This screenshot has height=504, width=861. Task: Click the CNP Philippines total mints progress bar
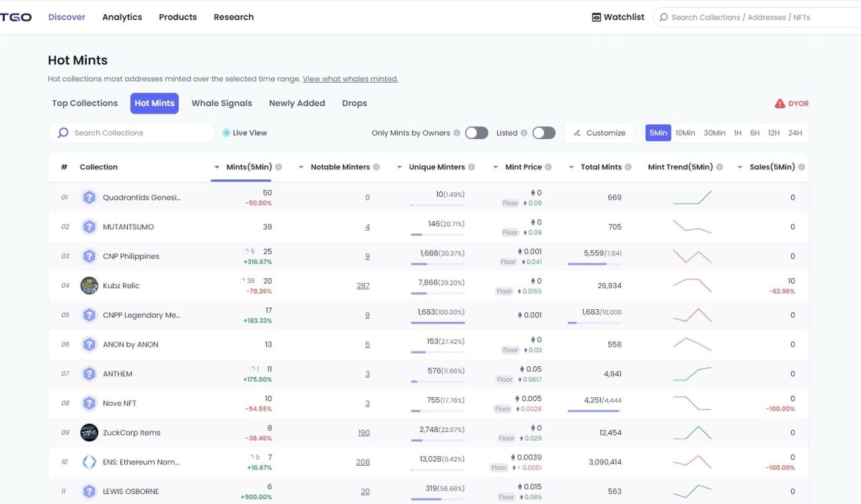click(x=595, y=264)
